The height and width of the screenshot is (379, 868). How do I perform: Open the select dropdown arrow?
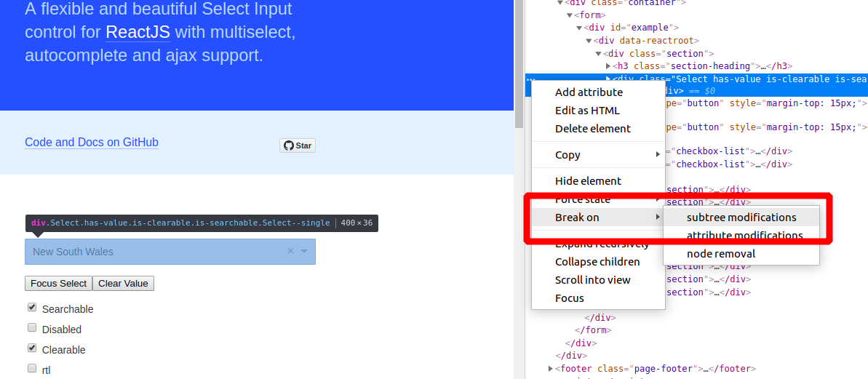(304, 251)
